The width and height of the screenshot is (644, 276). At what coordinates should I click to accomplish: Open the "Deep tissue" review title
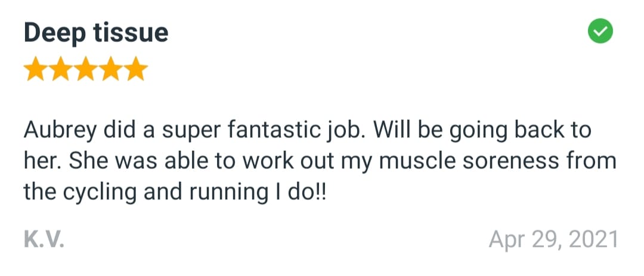point(96,33)
